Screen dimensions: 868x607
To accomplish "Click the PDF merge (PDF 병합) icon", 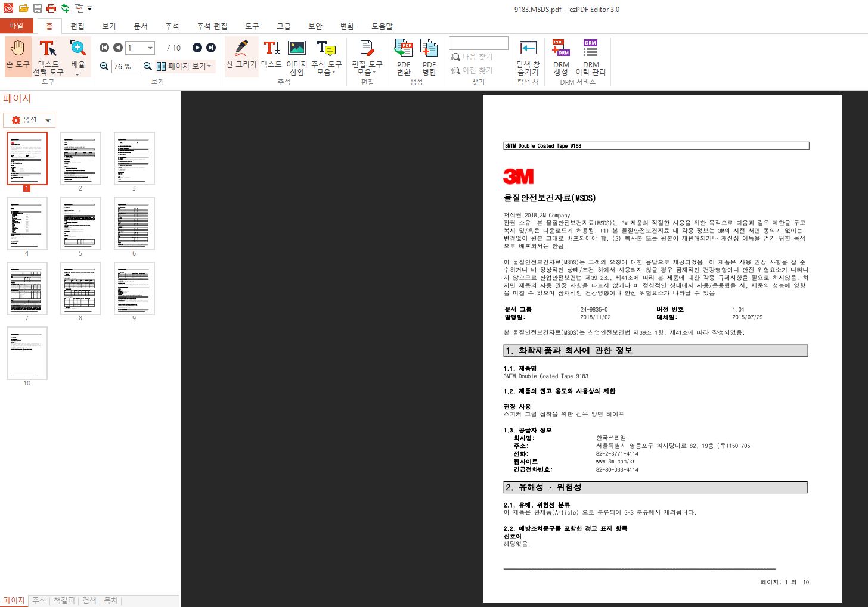I will click(x=429, y=57).
